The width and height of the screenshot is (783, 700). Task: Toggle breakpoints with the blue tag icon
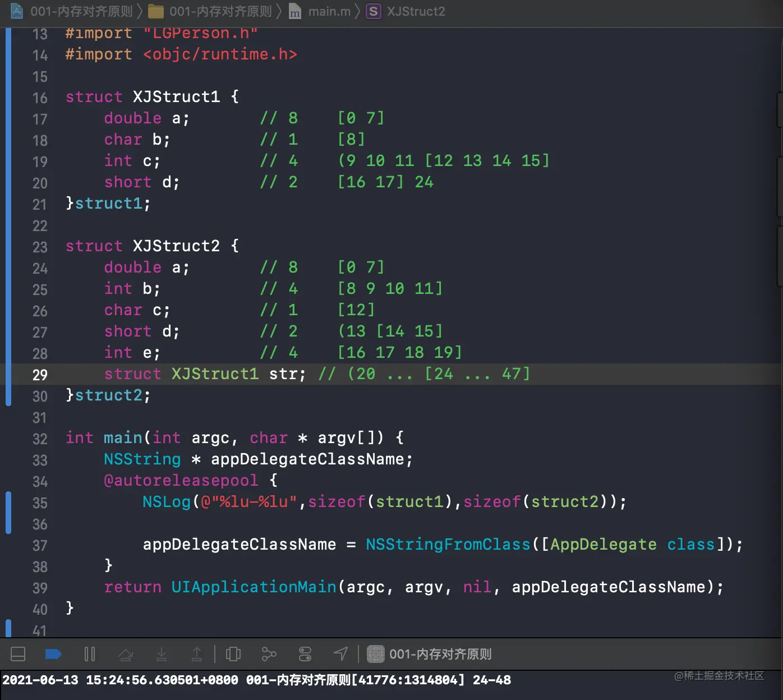pos(53,654)
